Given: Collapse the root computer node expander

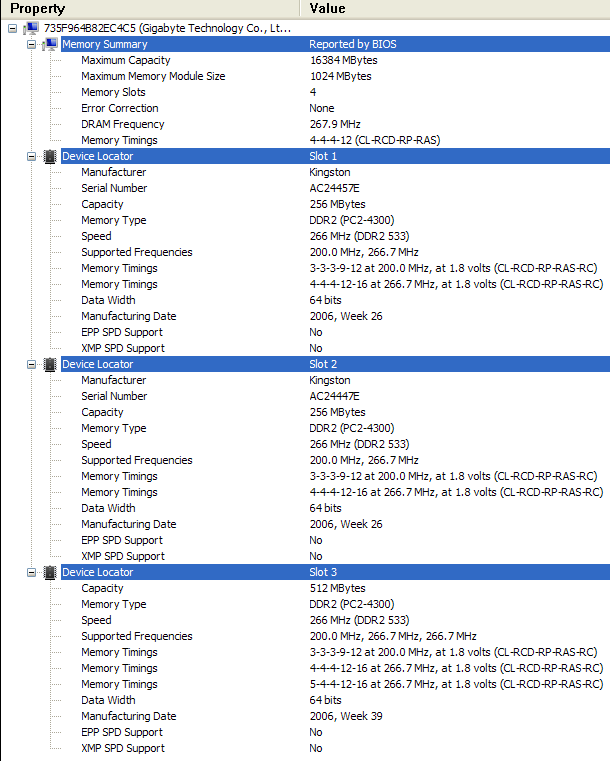Looking at the screenshot, I should pyautogui.click(x=13, y=29).
